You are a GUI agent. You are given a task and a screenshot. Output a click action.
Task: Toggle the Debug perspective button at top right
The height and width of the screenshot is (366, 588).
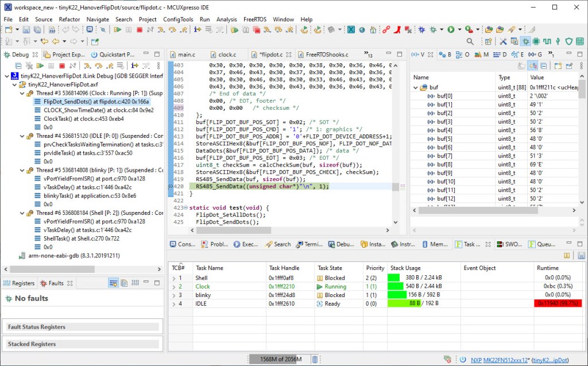click(525, 41)
